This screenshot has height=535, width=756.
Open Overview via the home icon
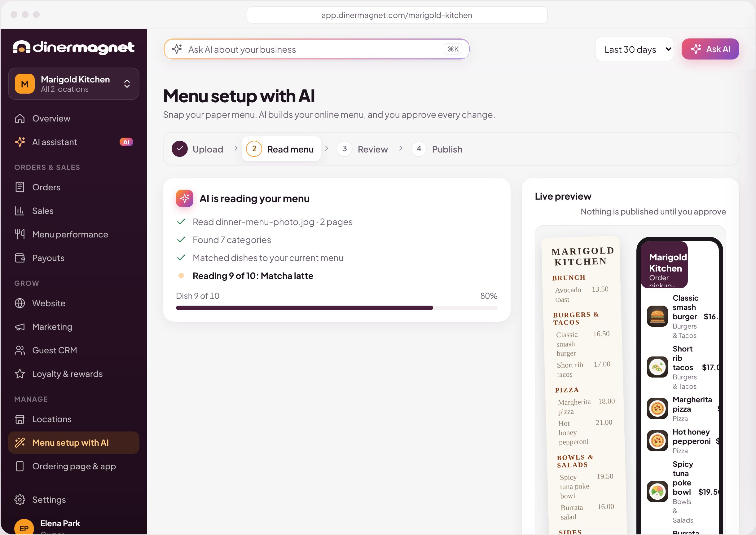pos(20,118)
